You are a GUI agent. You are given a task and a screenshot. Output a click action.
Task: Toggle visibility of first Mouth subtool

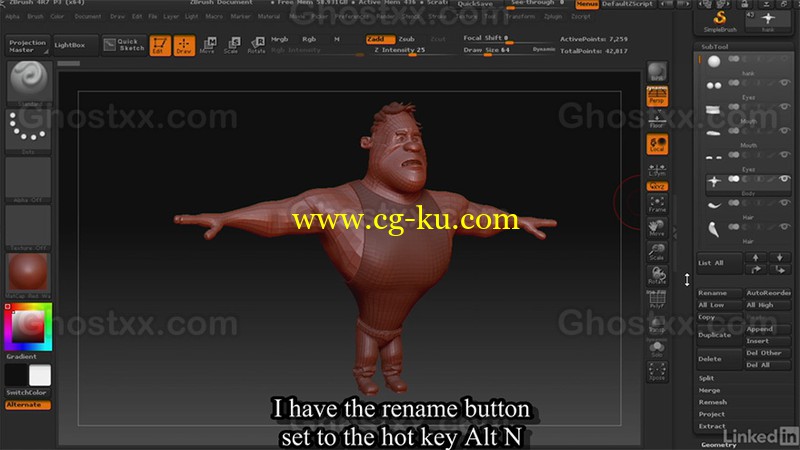pyautogui.click(x=785, y=106)
